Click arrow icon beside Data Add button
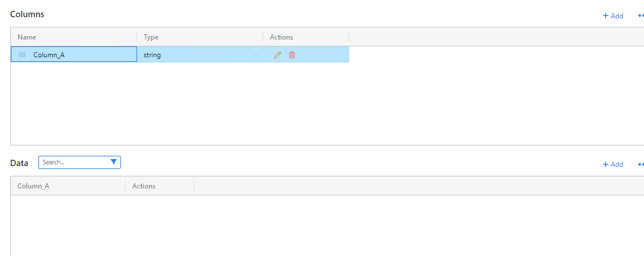 (641, 164)
